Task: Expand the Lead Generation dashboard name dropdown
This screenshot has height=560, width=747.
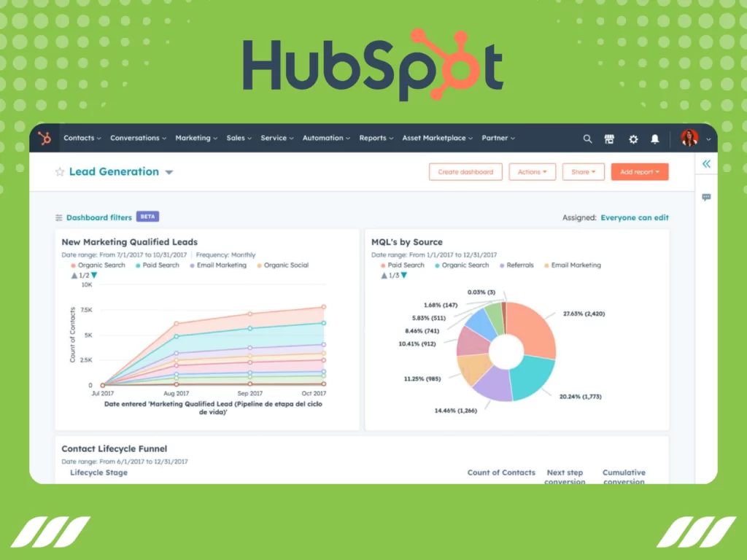Action: click(169, 172)
